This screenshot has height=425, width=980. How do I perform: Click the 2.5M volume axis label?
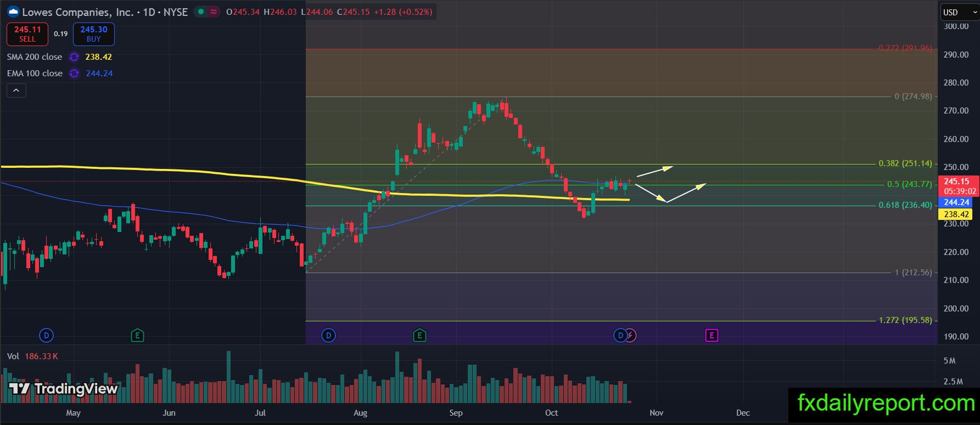coord(953,382)
